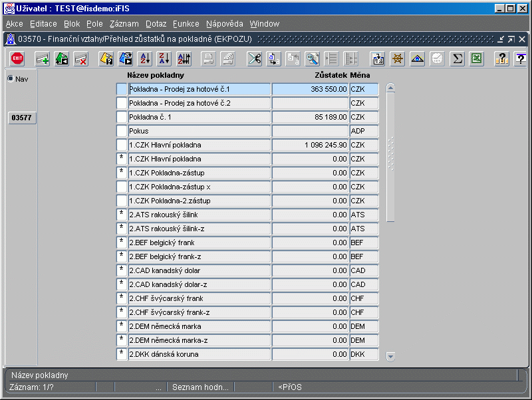Click the greyed paste field icon

coord(293,58)
